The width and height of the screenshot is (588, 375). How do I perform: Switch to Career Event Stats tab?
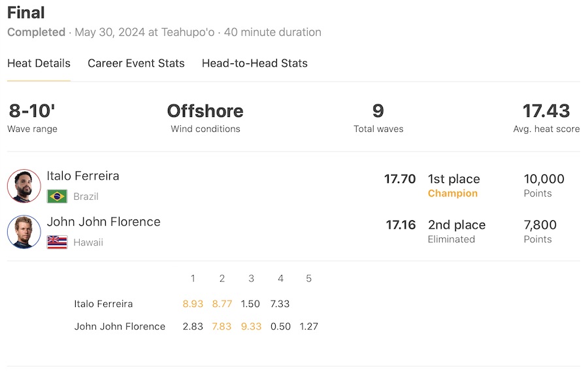[136, 63]
